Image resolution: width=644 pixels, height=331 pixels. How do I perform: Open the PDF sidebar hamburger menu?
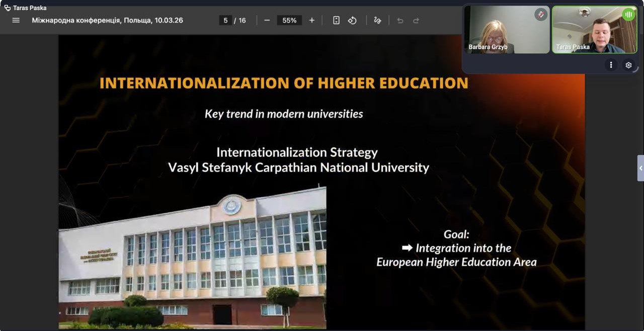point(16,20)
